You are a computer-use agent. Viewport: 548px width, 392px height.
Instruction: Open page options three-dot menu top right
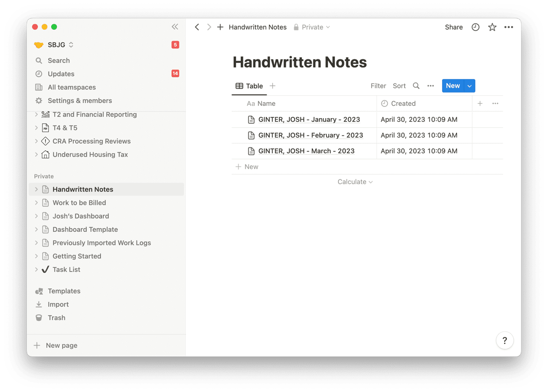[x=509, y=27]
